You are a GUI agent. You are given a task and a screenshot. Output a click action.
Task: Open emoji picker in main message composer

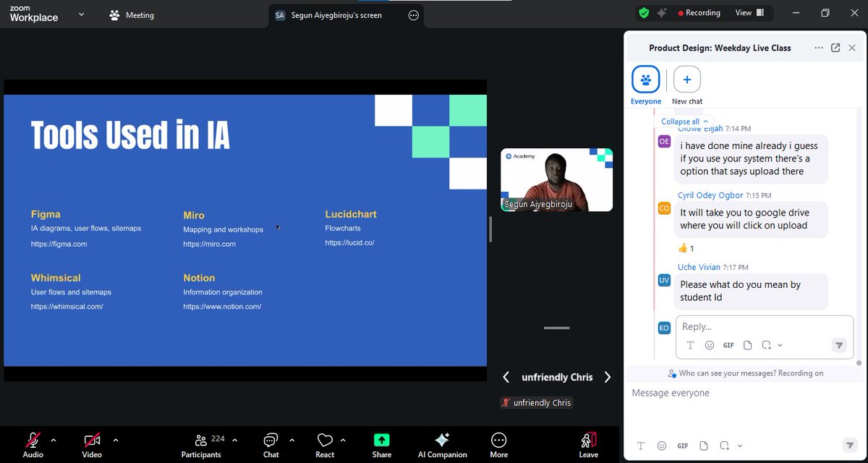coord(662,446)
